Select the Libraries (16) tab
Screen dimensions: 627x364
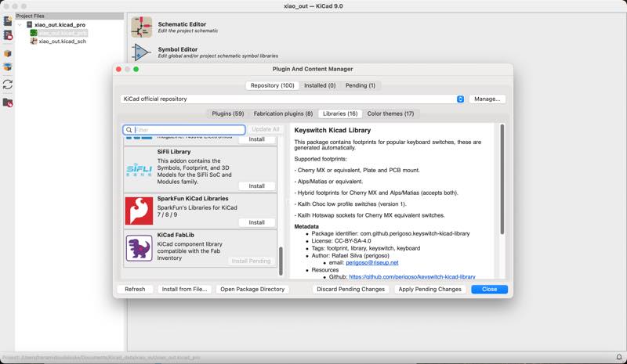tap(340, 114)
